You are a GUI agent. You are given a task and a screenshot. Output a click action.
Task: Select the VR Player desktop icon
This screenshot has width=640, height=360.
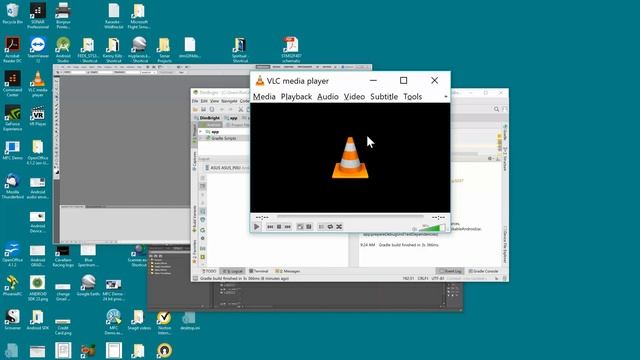click(38, 116)
